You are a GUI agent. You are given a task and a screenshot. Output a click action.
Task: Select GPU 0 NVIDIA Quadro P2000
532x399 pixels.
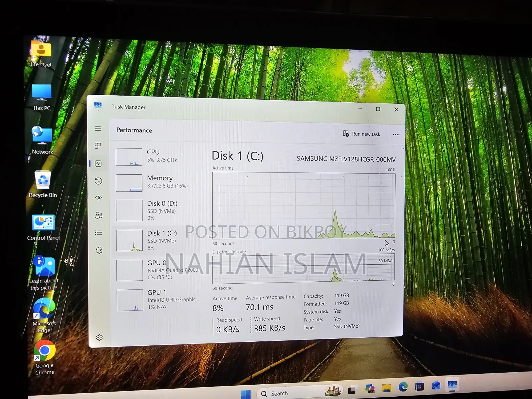pos(158,270)
